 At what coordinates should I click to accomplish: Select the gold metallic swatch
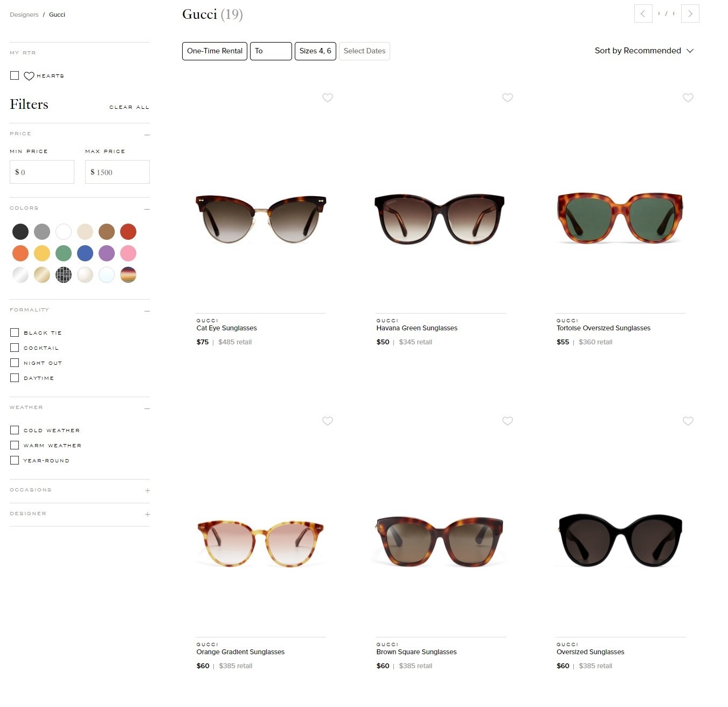(x=42, y=275)
